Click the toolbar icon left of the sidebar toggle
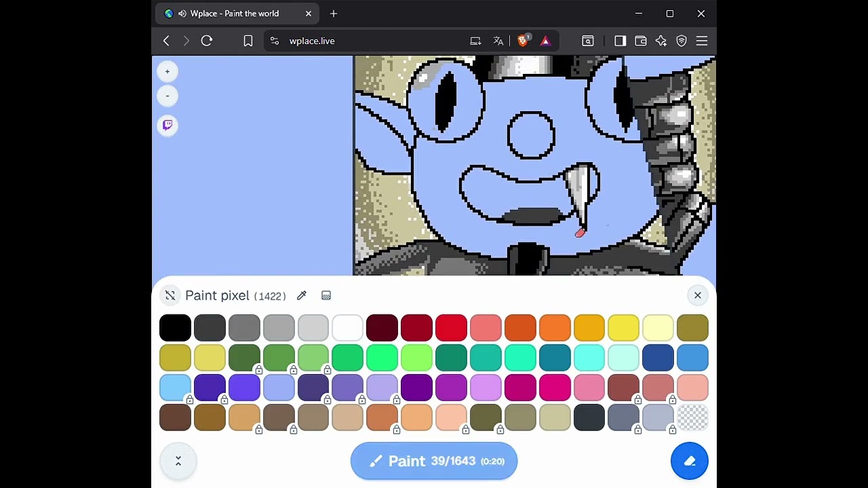868x488 pixels. (588, 41)
